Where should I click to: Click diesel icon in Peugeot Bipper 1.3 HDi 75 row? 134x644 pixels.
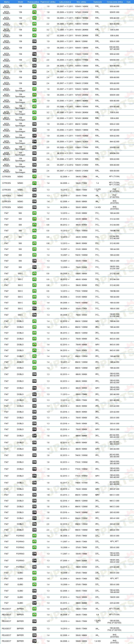[34, 621]
